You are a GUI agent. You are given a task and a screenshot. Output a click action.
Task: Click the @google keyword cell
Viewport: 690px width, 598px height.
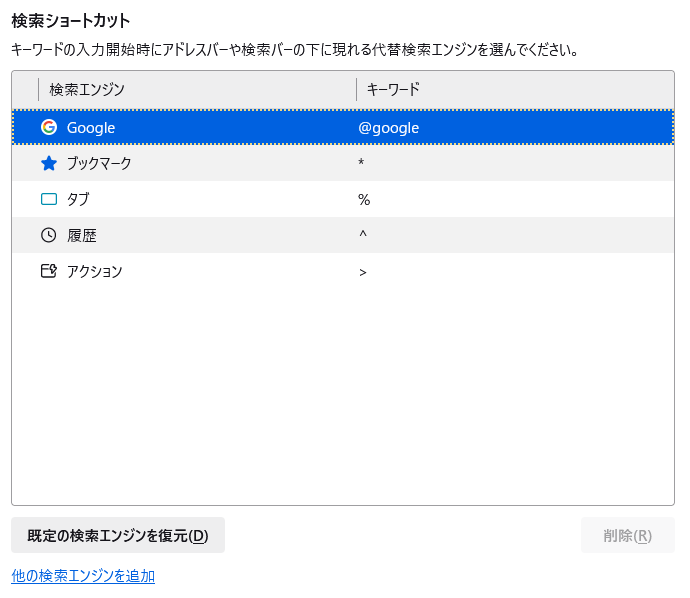pos(388,127)
